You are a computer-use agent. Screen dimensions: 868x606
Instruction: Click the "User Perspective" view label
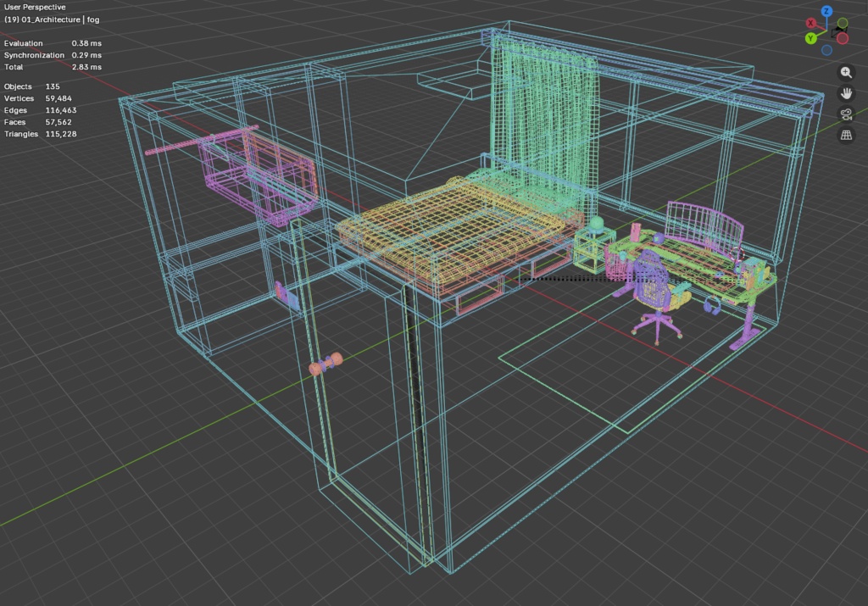pyautogui.click(x=35, y=7)
